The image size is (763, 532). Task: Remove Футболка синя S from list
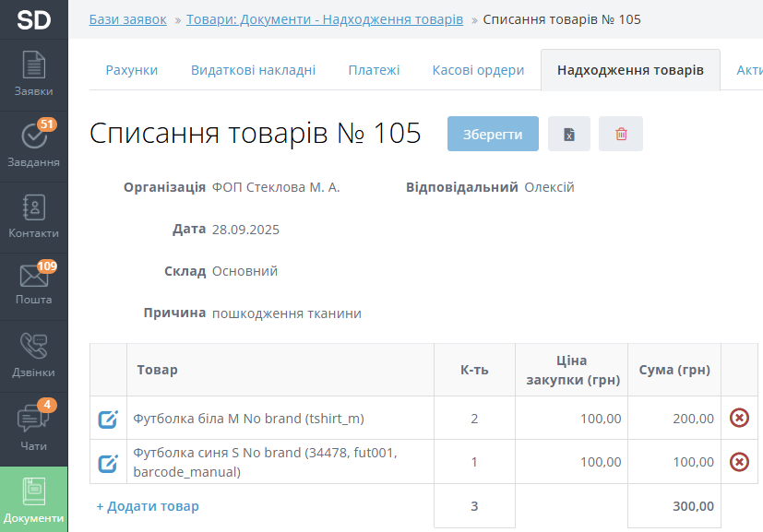pyautogui.click(x=739, y=462)
